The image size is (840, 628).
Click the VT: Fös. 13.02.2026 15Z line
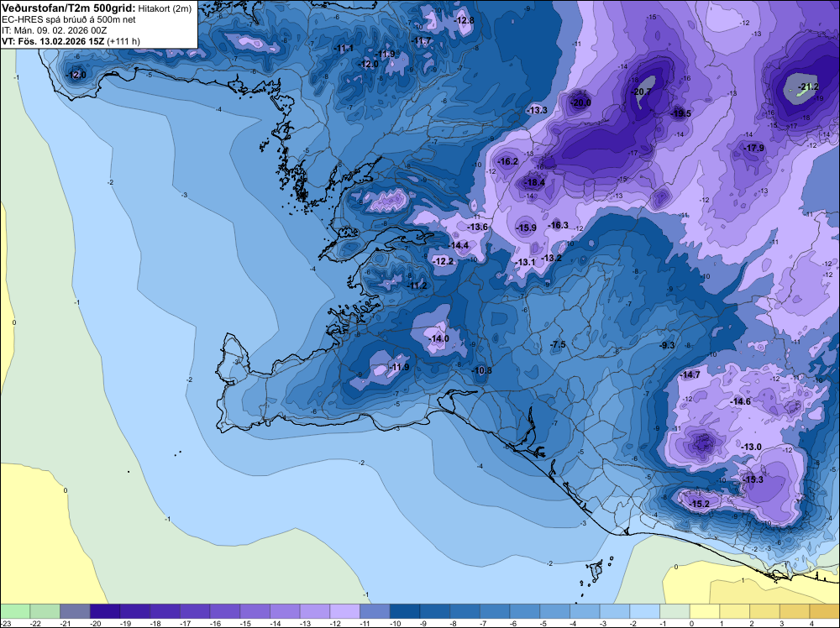pos(71,41)
